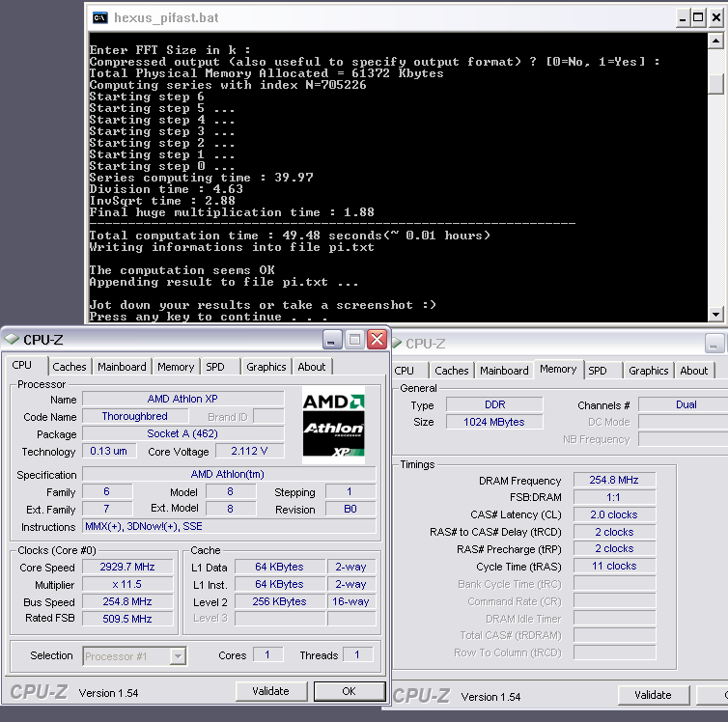This screenshot has height=722, width=728.
Task: Click the Core Voltage value 2.112 V
Action: (249, 451)
